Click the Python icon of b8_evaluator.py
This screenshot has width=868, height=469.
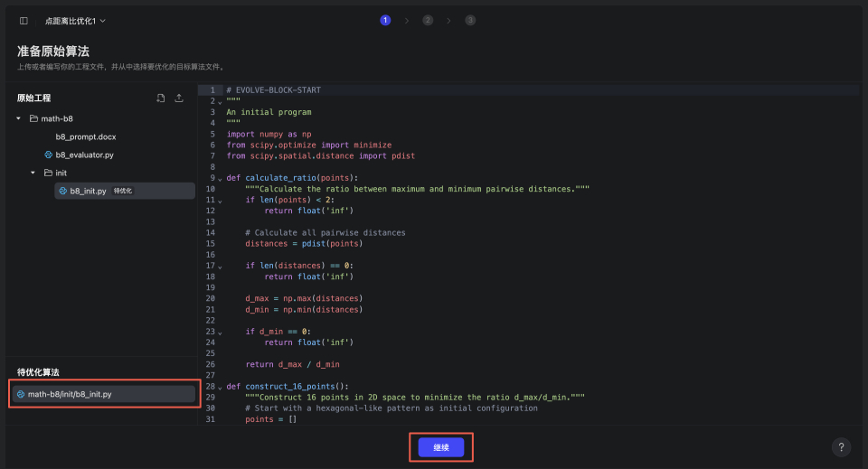point(48,155)
